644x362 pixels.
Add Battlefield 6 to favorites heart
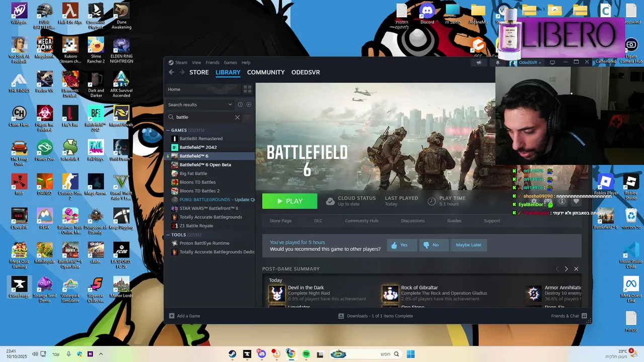pos(576,201)
